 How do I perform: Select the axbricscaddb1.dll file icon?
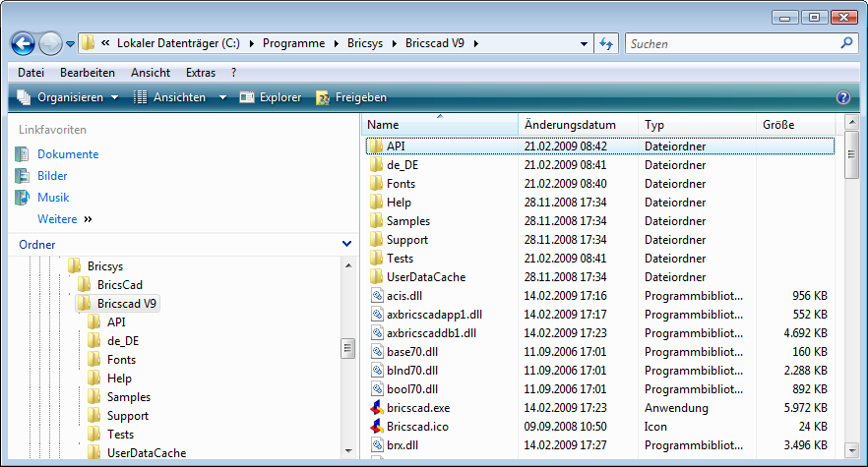pyautogui.click(x=377, y=333)
